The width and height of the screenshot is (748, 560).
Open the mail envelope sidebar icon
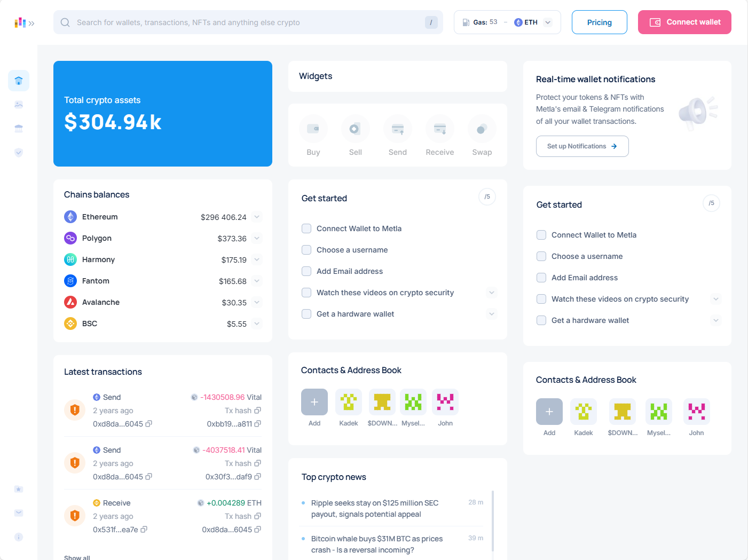(x=19, y=513)
